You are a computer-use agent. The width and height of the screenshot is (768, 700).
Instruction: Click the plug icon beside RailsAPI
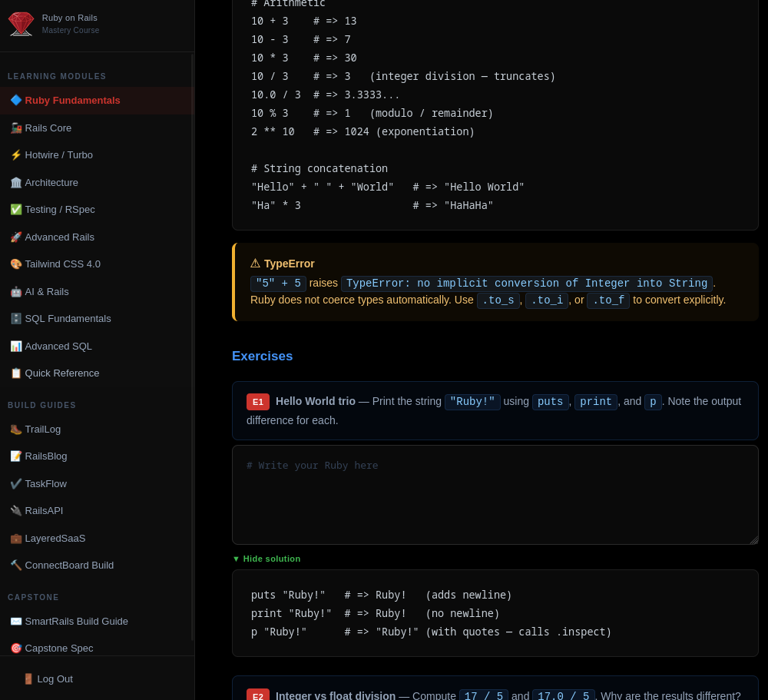16,510
